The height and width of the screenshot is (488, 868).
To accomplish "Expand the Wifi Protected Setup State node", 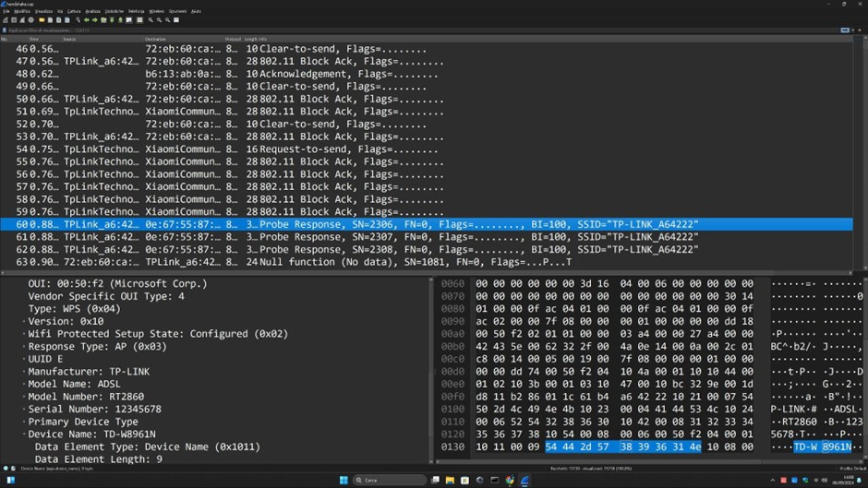I will tap(24, 334).
